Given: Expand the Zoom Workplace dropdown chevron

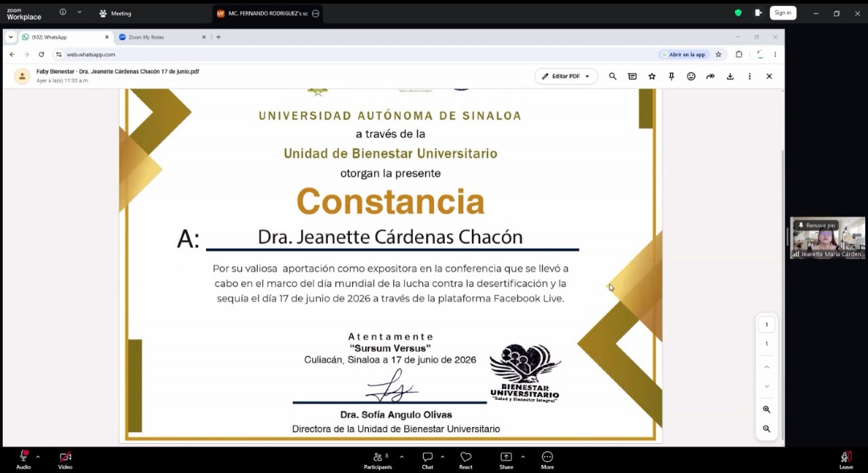Looking at the screenshot, I should point(79,12).
